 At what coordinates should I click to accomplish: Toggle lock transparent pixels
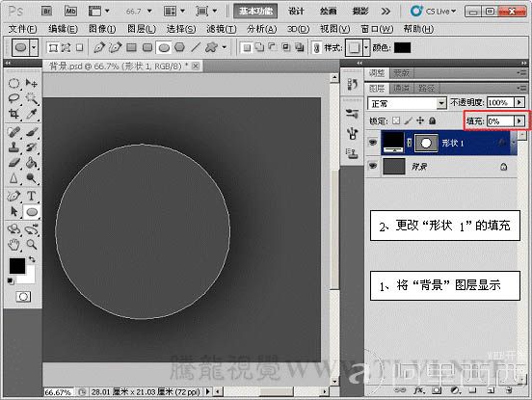click(396, 120)
